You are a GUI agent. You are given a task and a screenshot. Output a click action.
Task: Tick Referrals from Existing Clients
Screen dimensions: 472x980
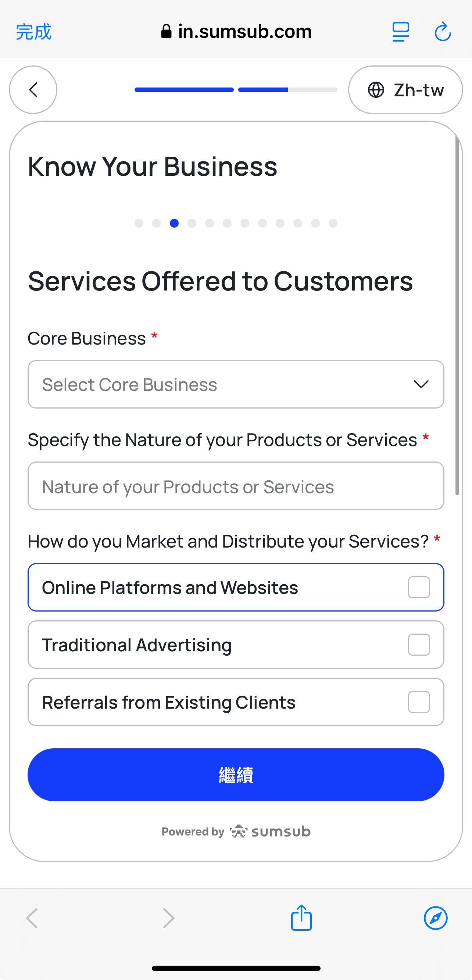(419, 702)
